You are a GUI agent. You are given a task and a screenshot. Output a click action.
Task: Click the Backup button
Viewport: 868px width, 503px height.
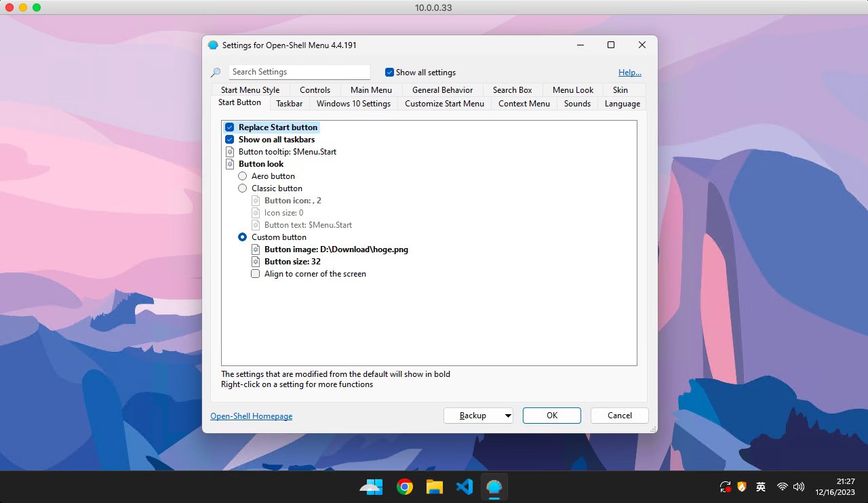473,416
